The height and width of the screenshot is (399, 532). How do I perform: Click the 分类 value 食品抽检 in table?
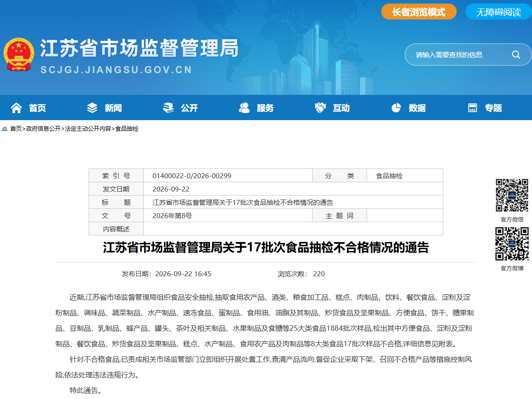coord(389,176)
